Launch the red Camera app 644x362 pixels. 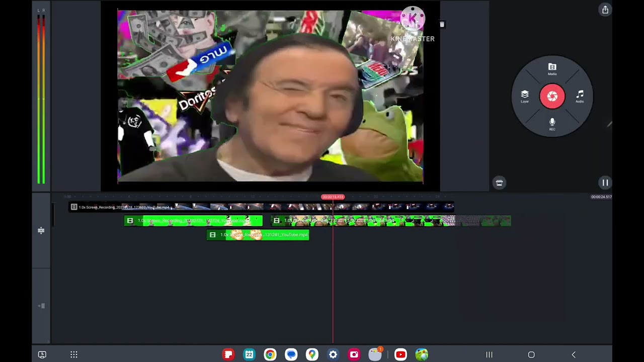coord(354,355)
